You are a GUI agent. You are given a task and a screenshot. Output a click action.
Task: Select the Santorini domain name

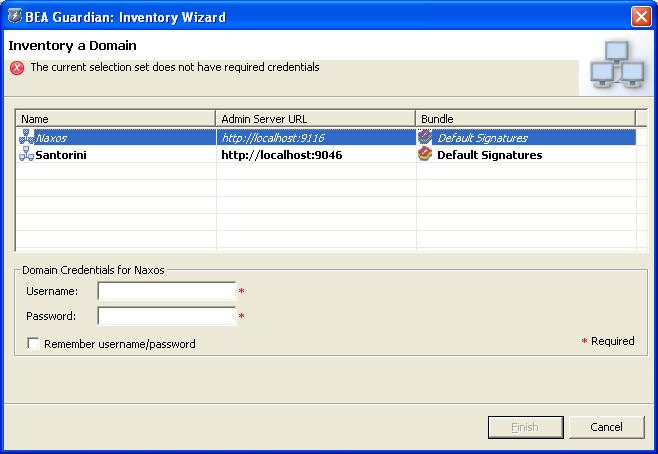[61, 155]
